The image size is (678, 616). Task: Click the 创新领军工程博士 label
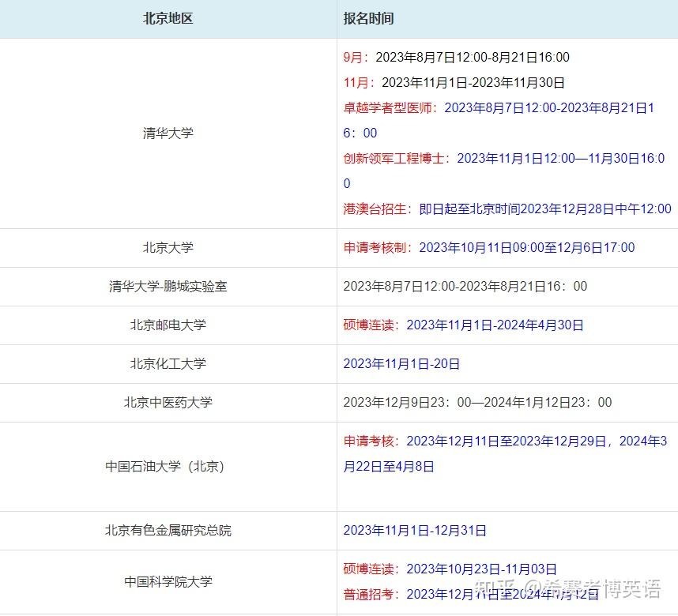click(x=394, y=158)
